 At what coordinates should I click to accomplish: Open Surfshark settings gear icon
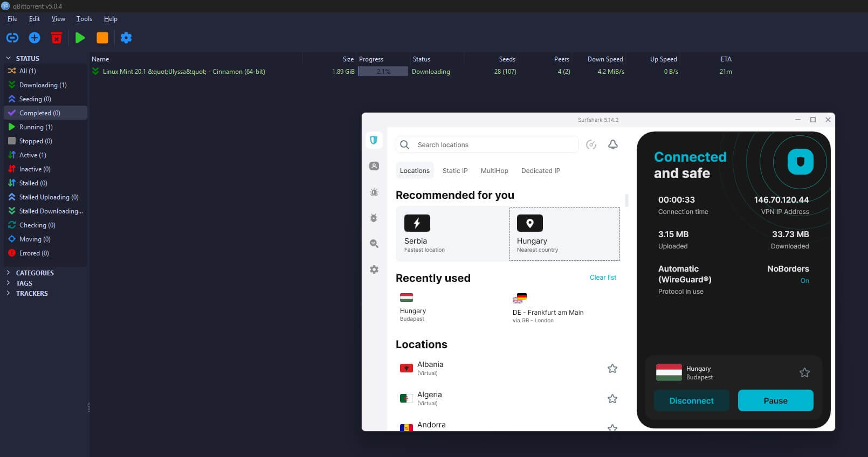click(x=374, y=269)
